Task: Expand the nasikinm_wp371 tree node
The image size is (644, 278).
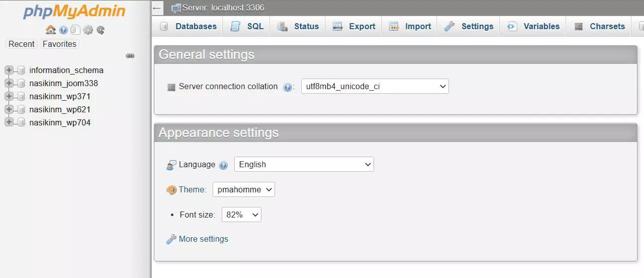Action: [x=9, y=97]
